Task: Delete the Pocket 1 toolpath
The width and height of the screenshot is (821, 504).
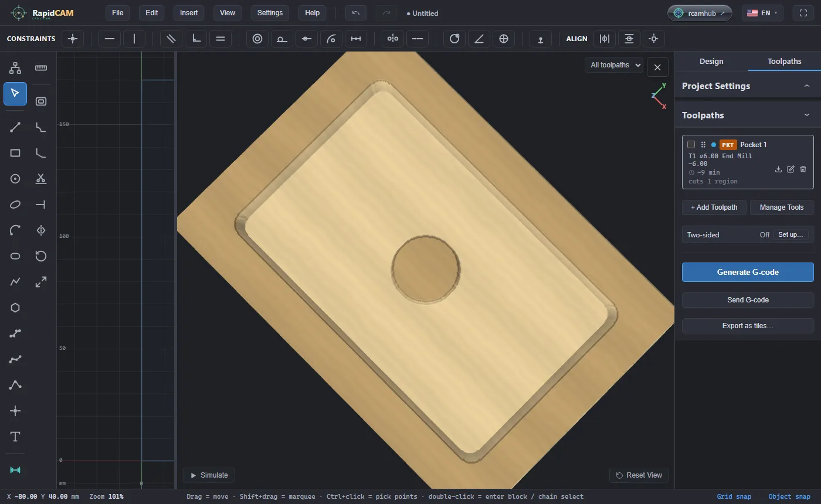Action: (x=803, y=169)
